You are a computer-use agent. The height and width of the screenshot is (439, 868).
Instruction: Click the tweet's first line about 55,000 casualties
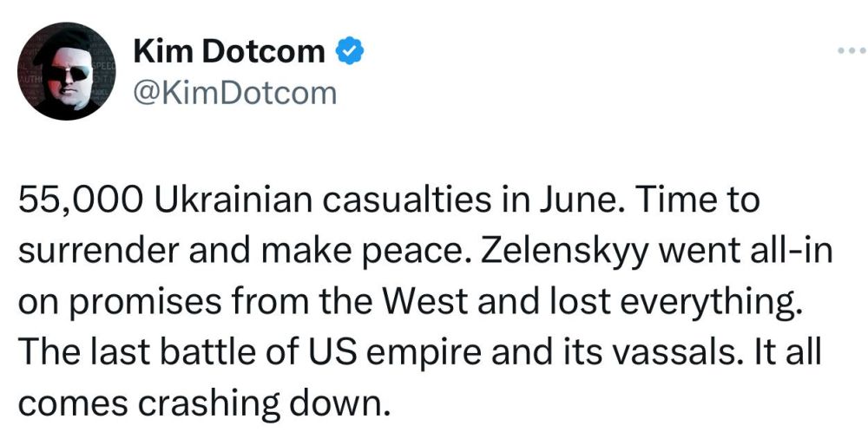[347, 201]
